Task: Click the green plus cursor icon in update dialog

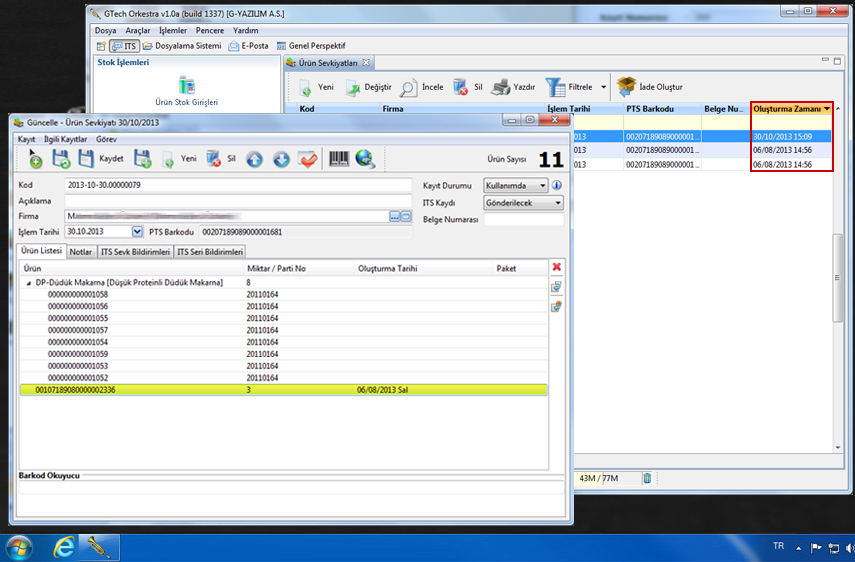Action: coord(34,159)
